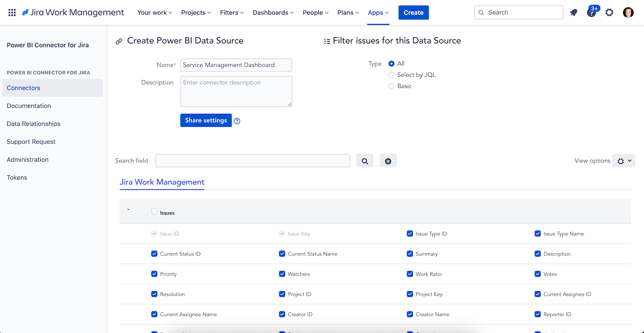
Task: Click the magnifier search field button
Action: 365,161
